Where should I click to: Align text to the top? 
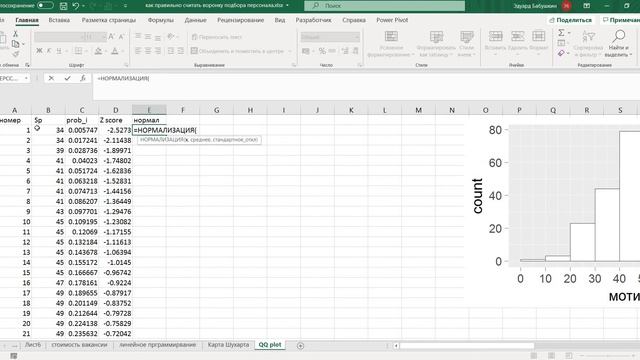click(138, 36)
